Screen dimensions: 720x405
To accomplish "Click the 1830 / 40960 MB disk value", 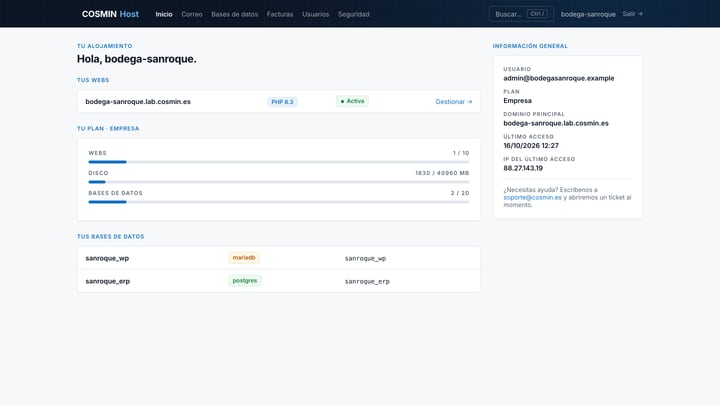I will [442, 173].
